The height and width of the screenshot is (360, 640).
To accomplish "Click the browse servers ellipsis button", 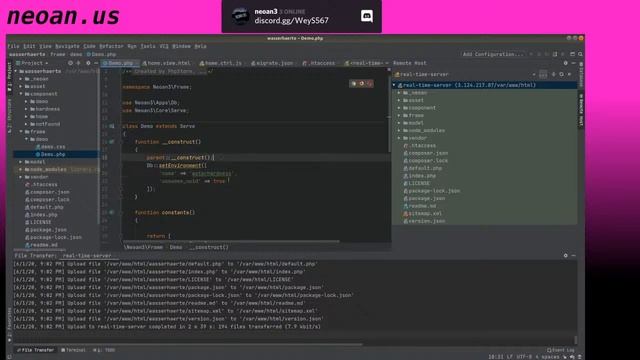I will click(543, 74).
